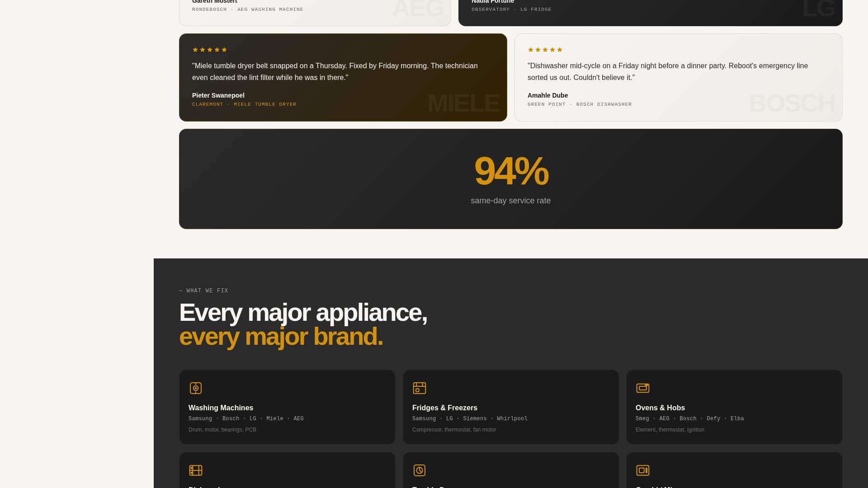Click the Samsung · Bosch · LG · Miele · AEG brand list
Screen dimensions: 868x488
246,418
